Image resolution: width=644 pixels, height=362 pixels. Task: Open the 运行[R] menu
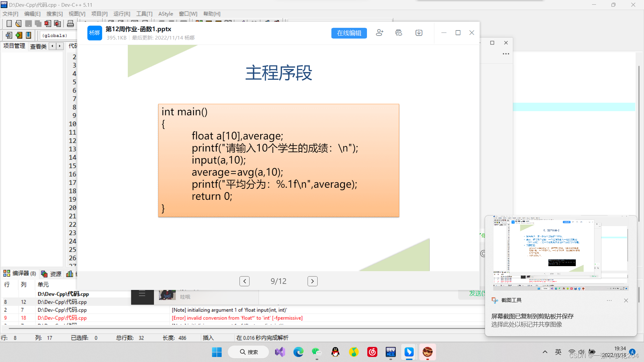[x=121, y=14]
